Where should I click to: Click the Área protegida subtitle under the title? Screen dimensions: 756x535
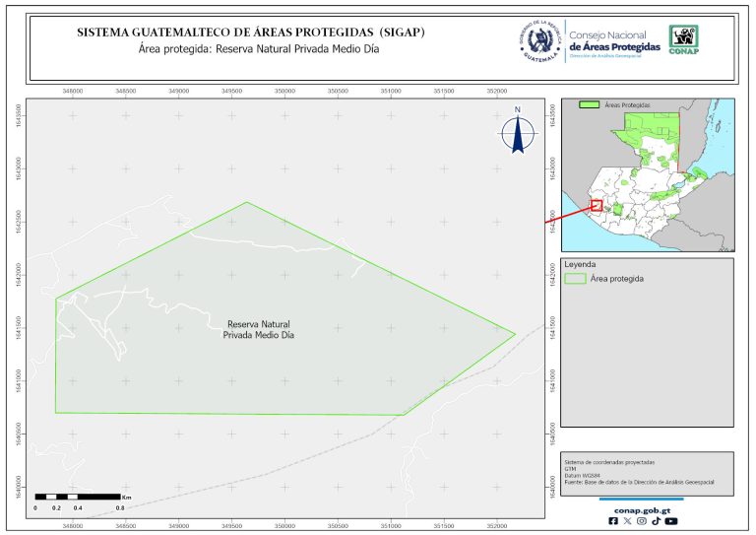[x=250, y=47]
